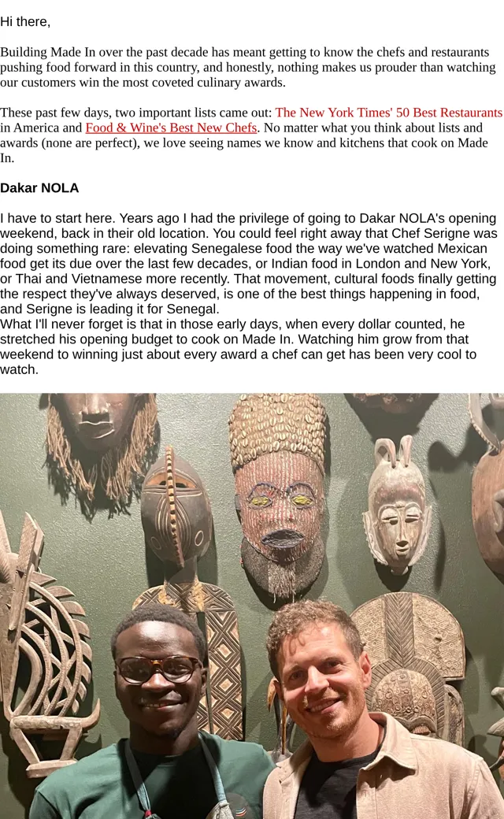This screenshot has height=819, width=504.
Task: Open Food & Wine's Best New Chefs link
Action: (x=172, y=128)
